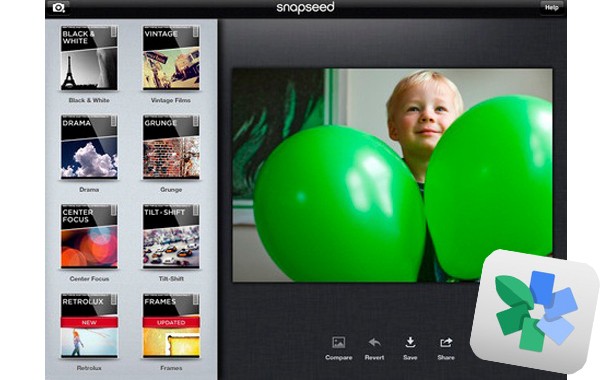The height and width of the screenshot is (380, 607).
Task: Click the boy's photo preview
Action: (x=392, y=175)
